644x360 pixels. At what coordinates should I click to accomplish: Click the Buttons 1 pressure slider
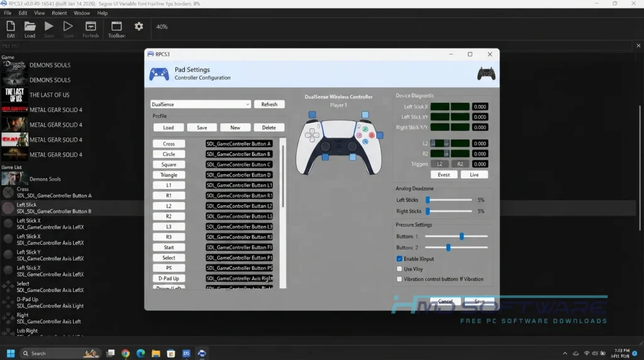click(456, 236)
